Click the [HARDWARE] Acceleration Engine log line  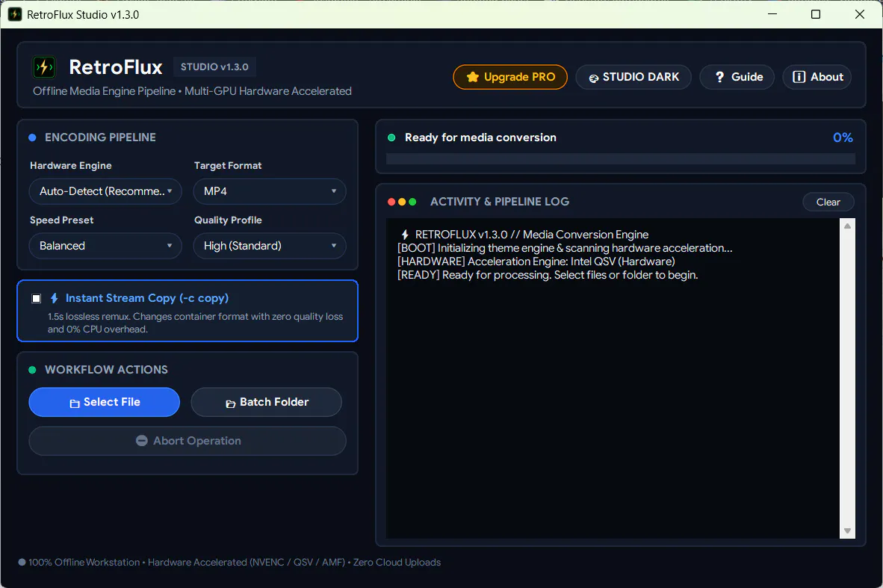536,261
